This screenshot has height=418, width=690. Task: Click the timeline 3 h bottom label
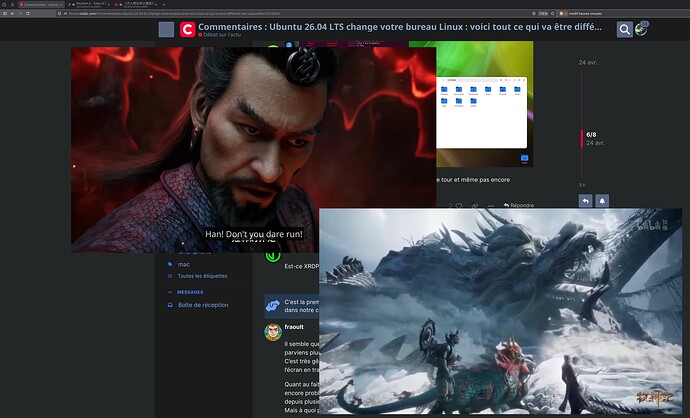[x=582, y=185]
